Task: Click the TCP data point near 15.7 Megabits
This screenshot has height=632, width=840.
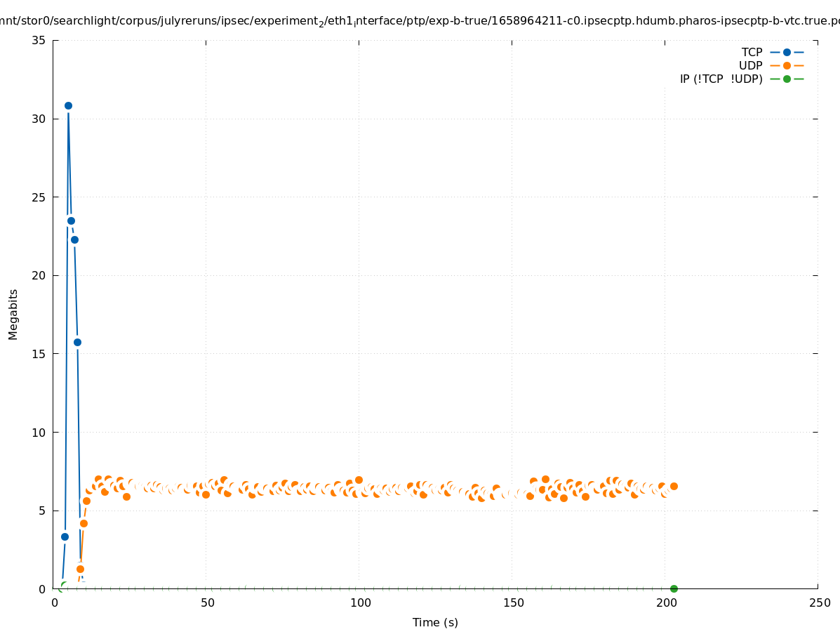Action: pyautogui.click(x=77, y=342)
